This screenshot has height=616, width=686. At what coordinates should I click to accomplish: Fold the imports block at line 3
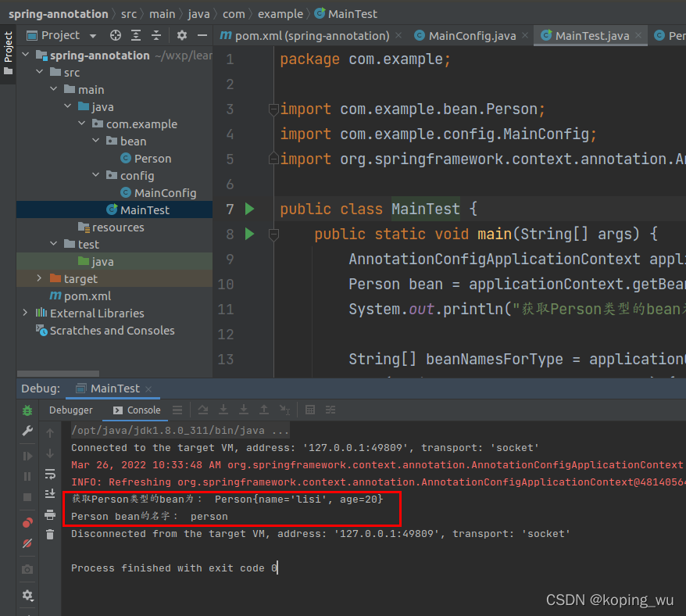[x=273, y=109]
